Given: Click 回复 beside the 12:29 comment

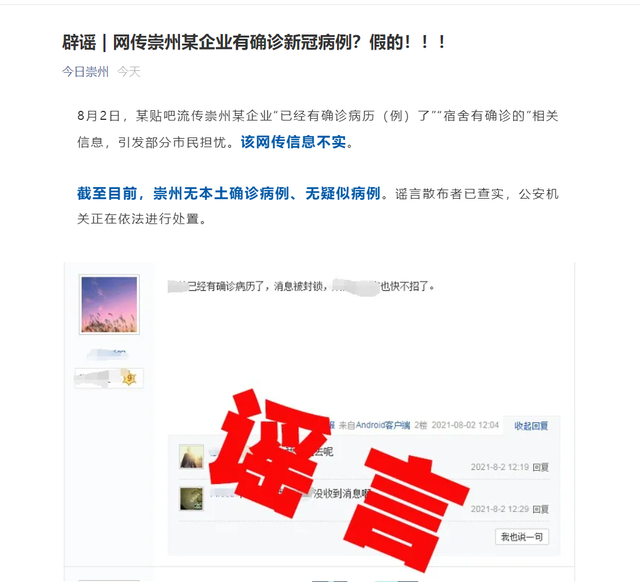Looking at the screenshot, I should (540, 509).
